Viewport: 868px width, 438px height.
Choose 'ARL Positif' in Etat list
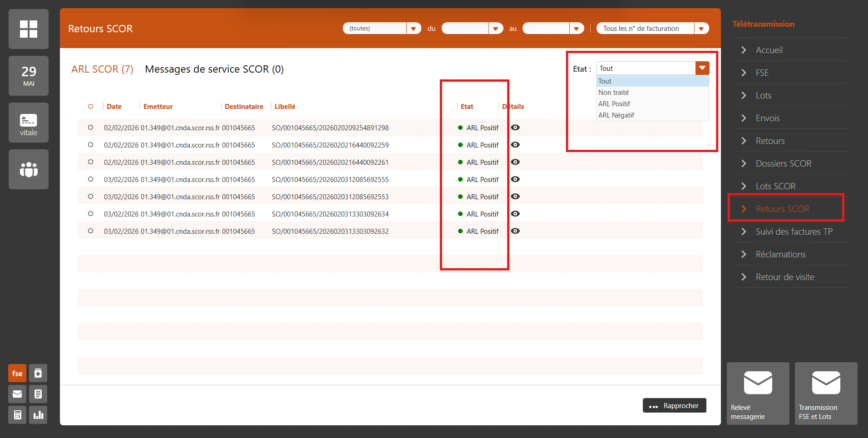(x=652, y=104)
